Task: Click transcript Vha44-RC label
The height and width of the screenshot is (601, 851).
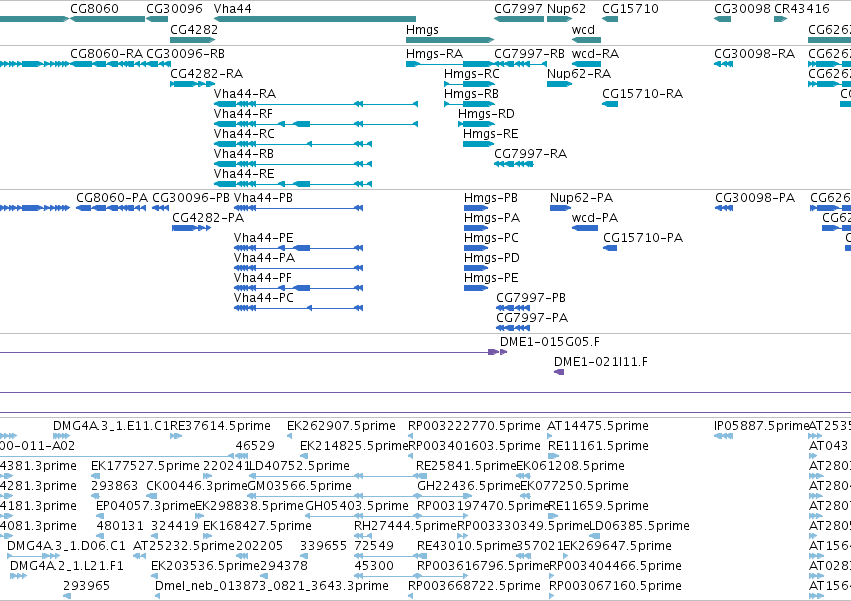Action: 244,134
